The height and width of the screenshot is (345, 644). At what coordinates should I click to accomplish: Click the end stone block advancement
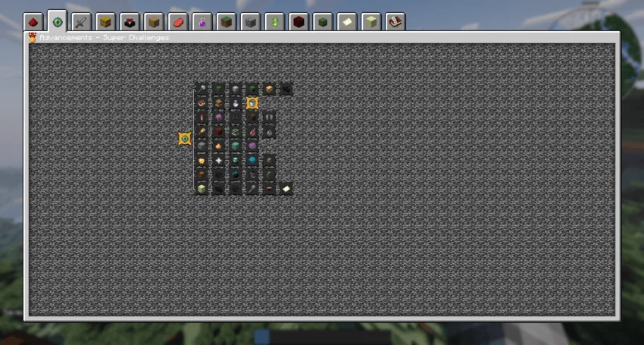point(202,189)
